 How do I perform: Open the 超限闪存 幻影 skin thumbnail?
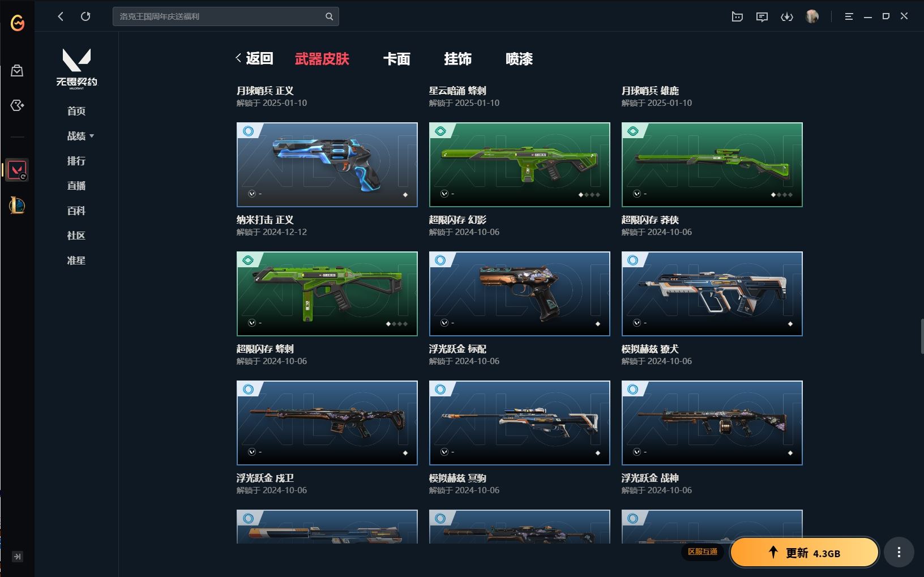[520, 165]
